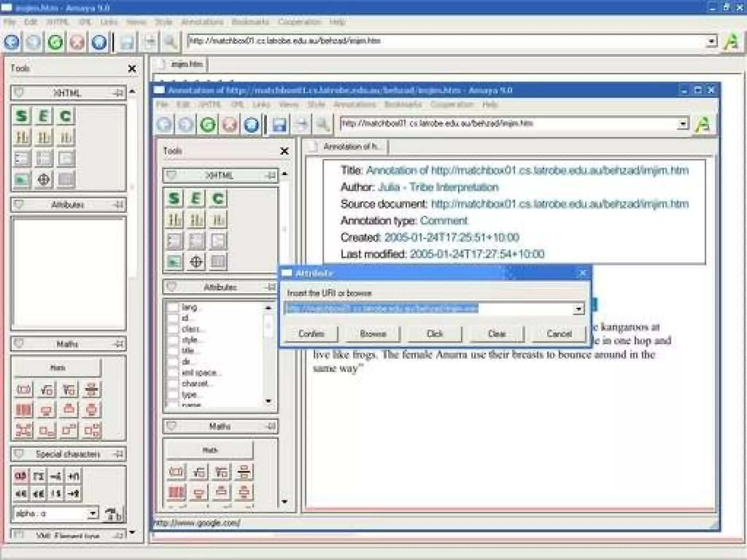
Task: Open the URI dropdown in Attribute dialog
Action: [578, 309]
